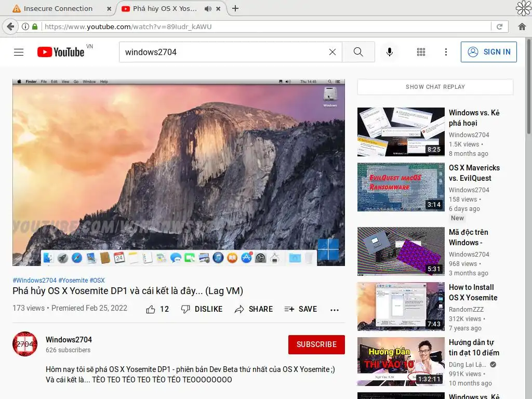
Task: Mute the tab using speaker icon
Action: [x=208, y=9]
